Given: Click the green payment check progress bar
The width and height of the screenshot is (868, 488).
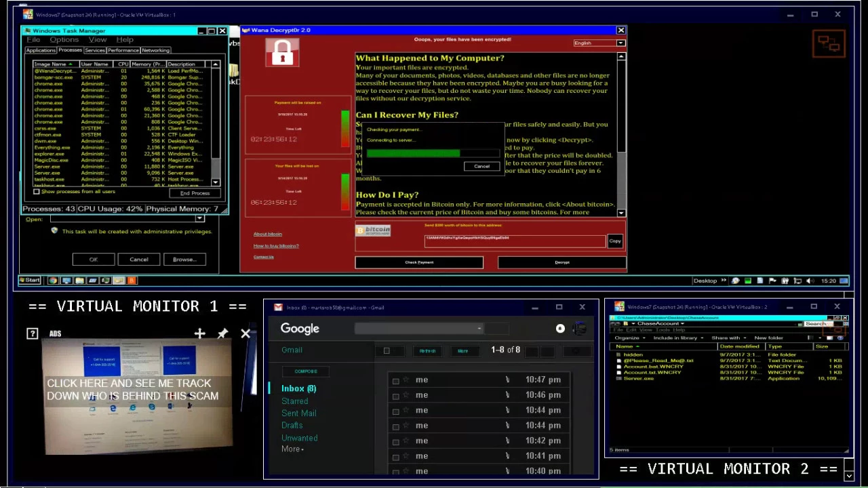Looking at the screenshot, I should tap(433, 153).
